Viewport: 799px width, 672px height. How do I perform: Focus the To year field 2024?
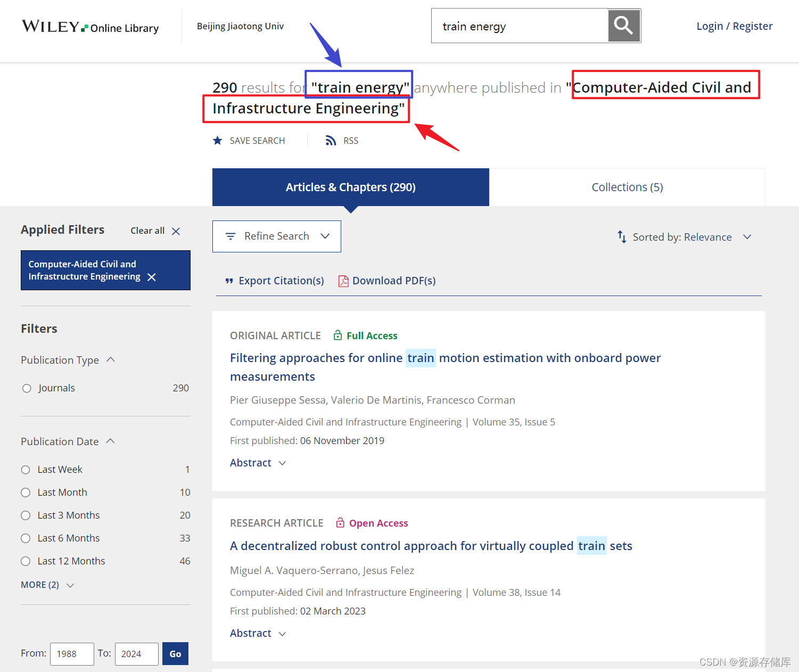coord(137,654)
